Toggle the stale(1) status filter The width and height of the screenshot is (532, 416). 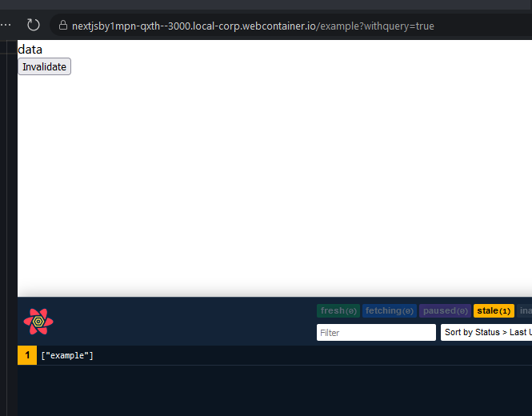(494, 311)
